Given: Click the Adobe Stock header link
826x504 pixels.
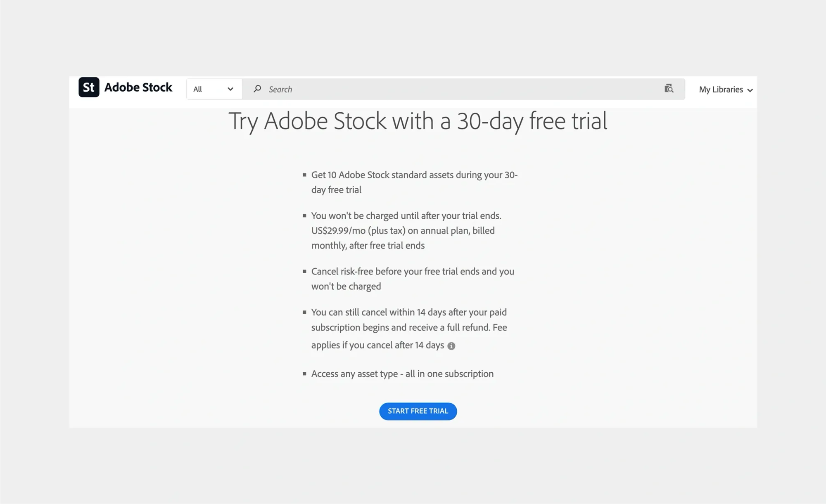Looking at the screenshot, I should [125, 87].
